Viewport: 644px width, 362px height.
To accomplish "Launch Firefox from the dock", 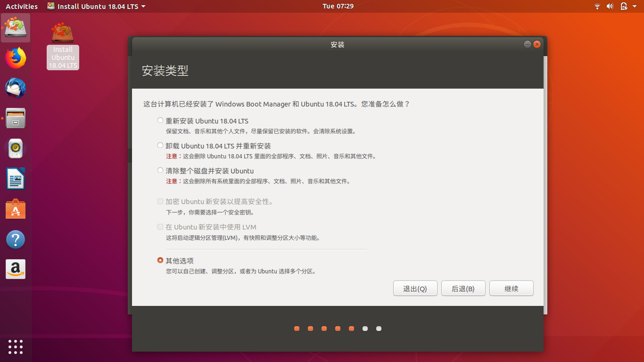I will coord(16,58).
